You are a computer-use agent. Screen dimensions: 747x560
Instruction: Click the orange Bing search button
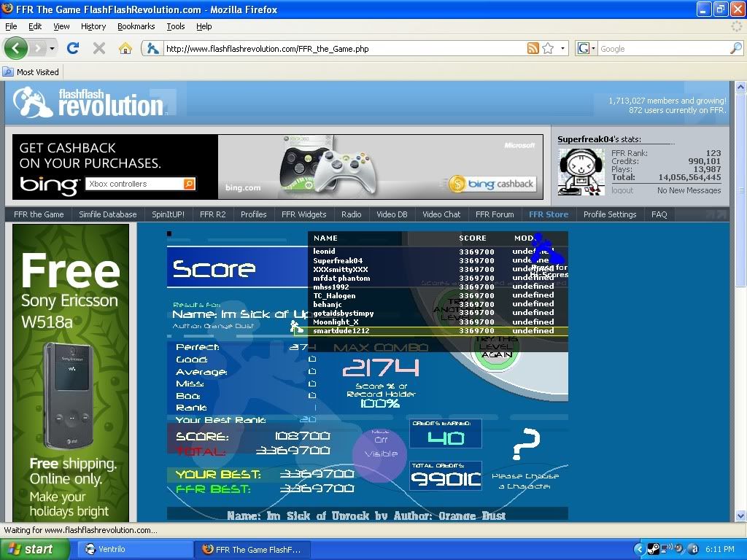(x=189, y=184)
